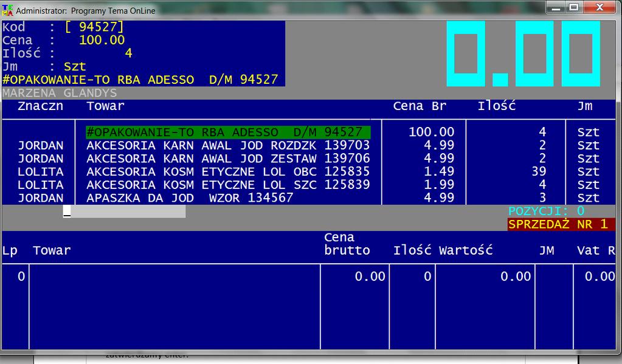The height and width of the screenshot is (364, 622).
Task: Click the Towar header of upper product list
Action: pyautogui.click(x=106, y=106)
